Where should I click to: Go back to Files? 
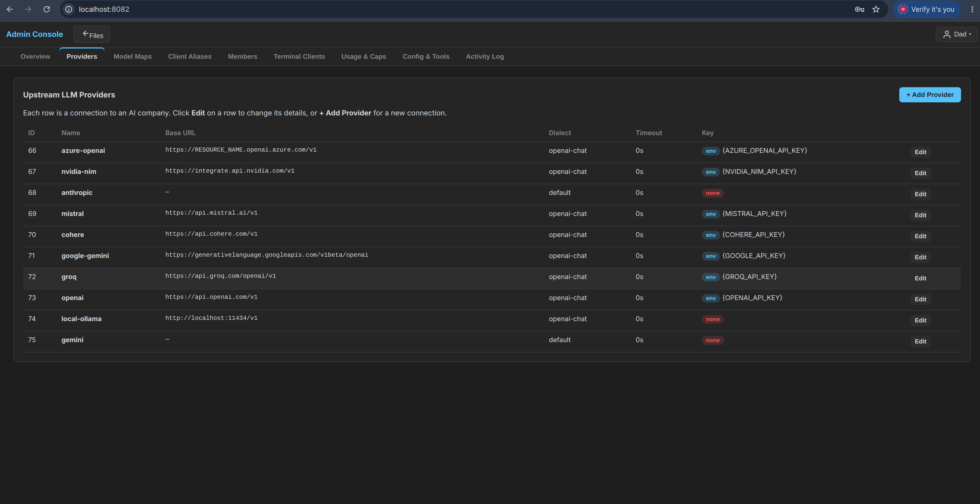click(92, 34)
